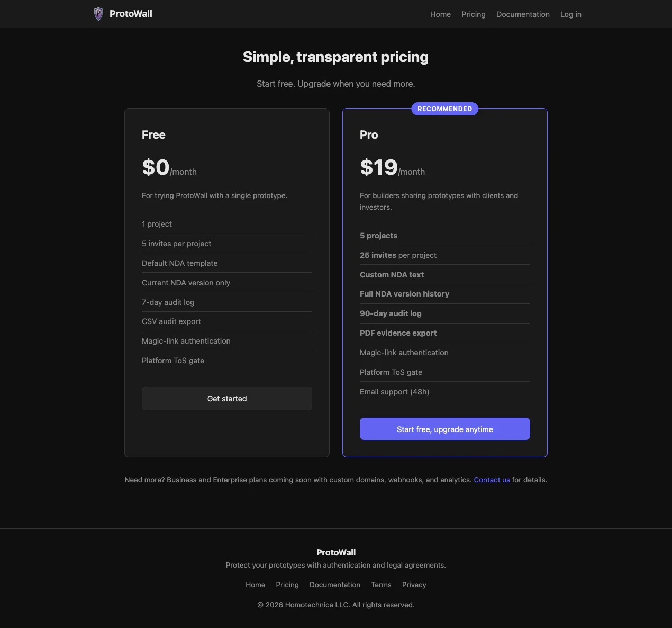
Task: Open Documentation from the header menu
Action: click(x=523, y=14)
